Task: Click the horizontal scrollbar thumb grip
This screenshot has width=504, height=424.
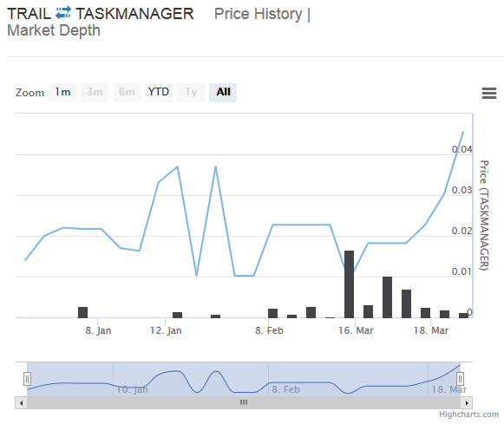Action: tap(244, 402)
